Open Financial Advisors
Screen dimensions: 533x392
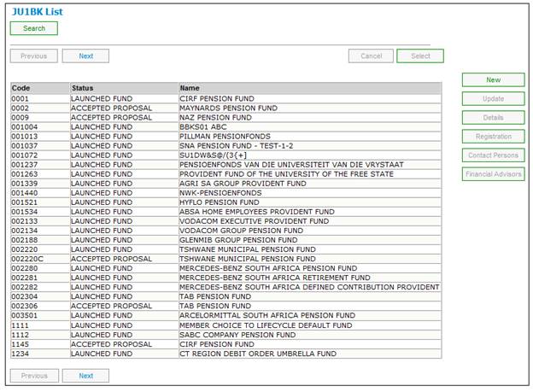click(x=493, y=174)
